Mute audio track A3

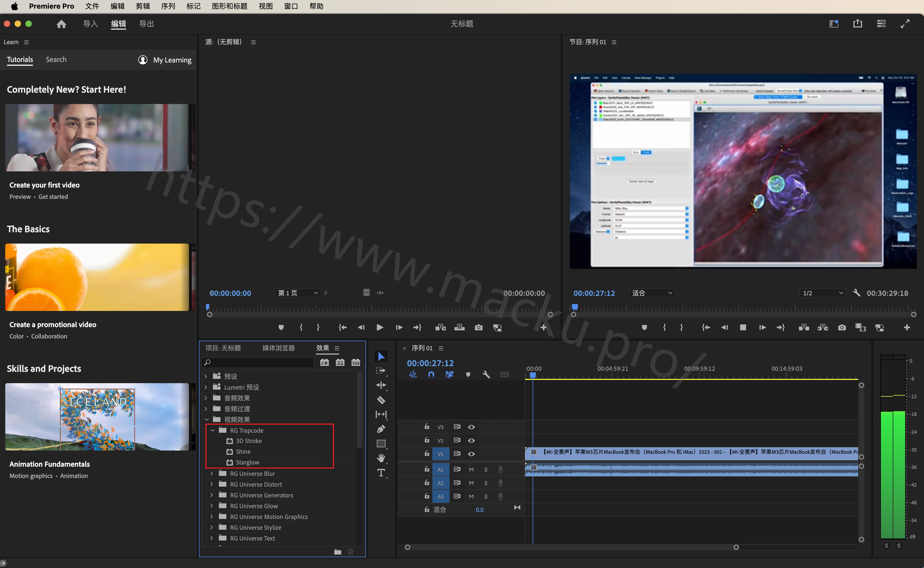(471, 497)
